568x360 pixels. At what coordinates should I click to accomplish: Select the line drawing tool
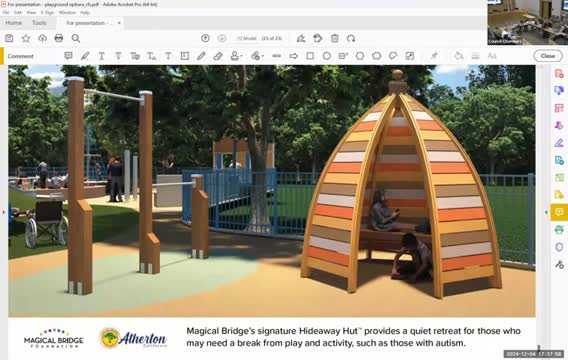[277, 56]
